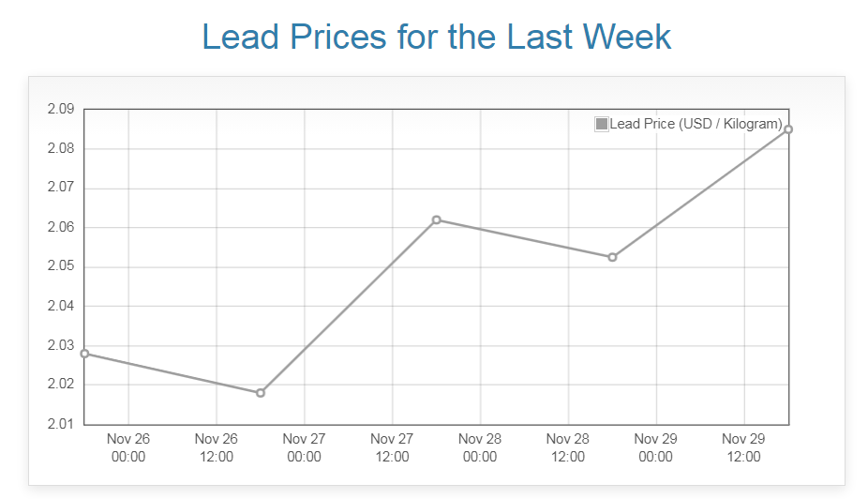
Task: Click the 2.07 y-axis value
Action: [x=60, y=189]
